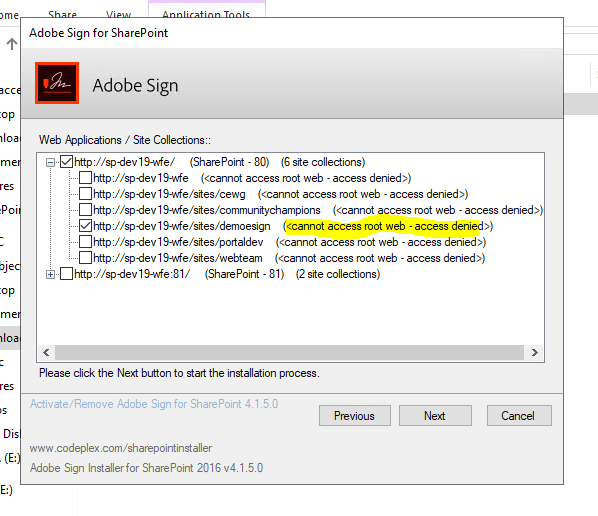Click the horizontal scrollbar track in the tree
This screenshot has width=598, height=516.
[289, 352]
